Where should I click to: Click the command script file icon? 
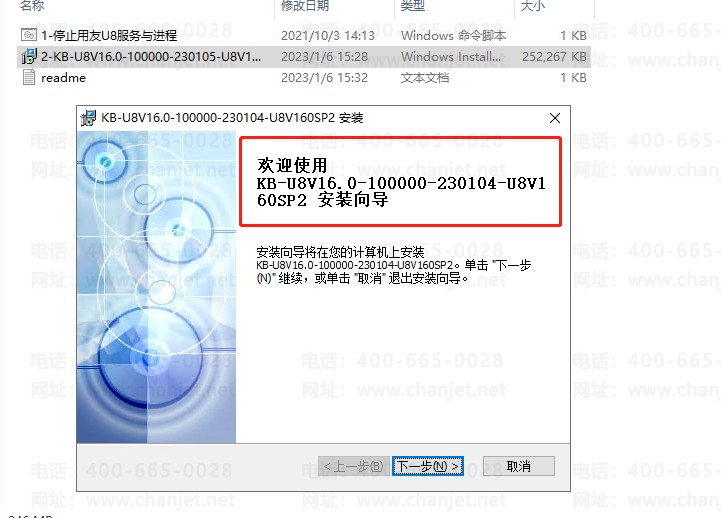coord(29,35)
